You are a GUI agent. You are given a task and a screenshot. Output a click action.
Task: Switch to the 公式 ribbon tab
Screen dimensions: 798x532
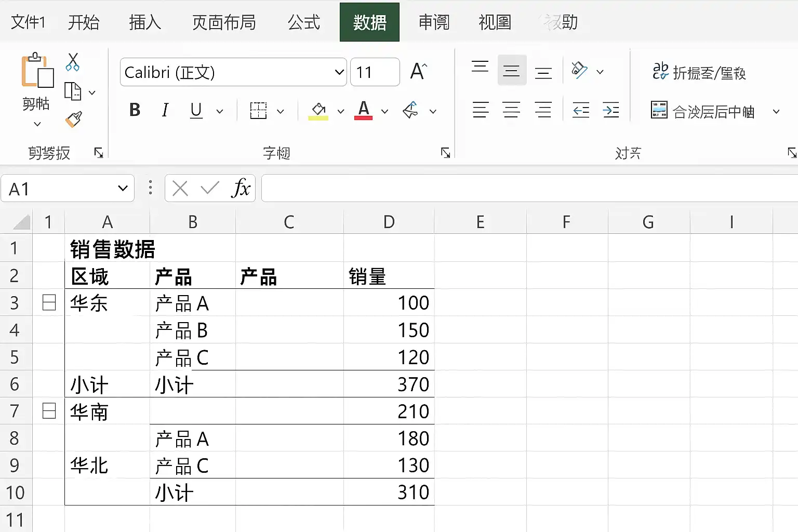click(x=304, y=22)
